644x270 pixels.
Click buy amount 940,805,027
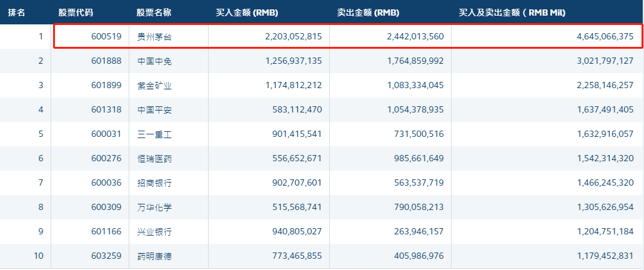pos(297,231)
